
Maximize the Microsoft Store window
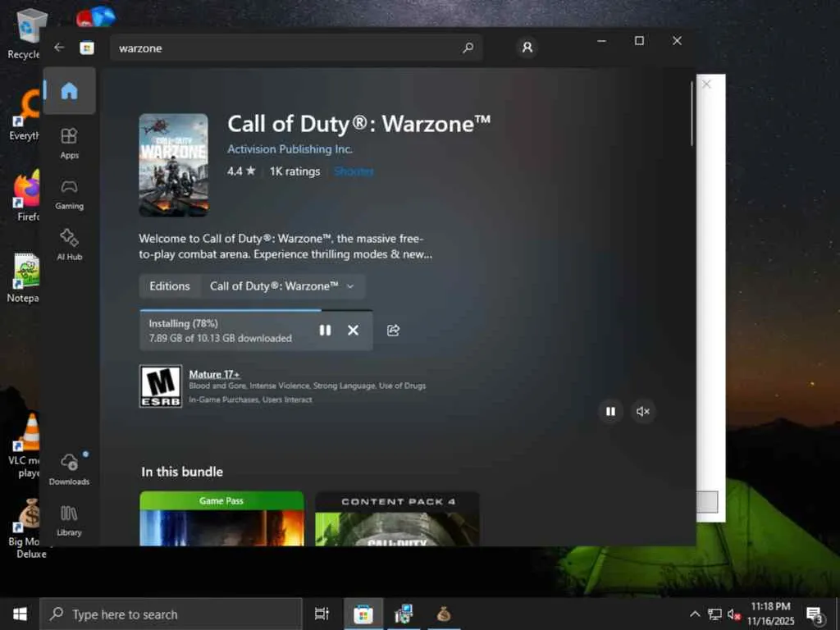coord(639,41)
